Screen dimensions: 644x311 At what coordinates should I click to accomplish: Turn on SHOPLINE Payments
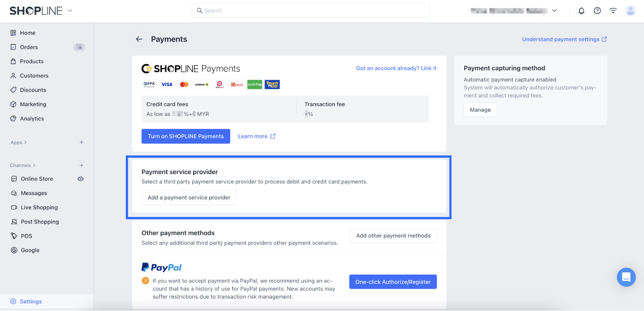click(x=186, y=136)
